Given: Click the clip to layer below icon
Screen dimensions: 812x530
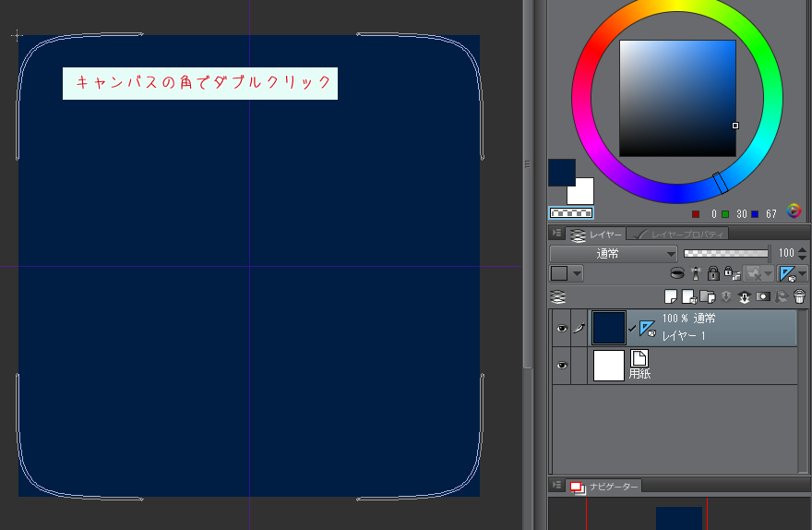Looking at the screenshot, I should click(x=677, y=273).
